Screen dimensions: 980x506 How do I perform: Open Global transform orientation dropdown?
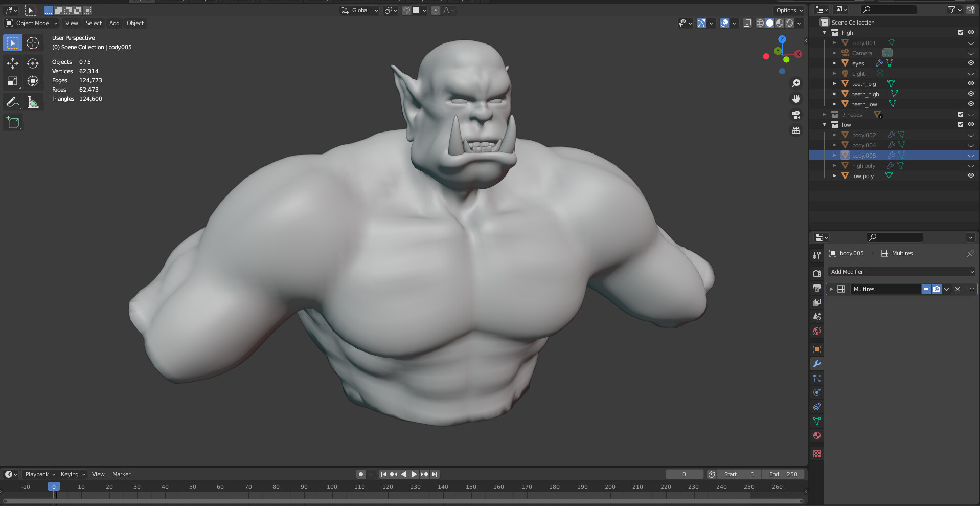coord(360,10)
